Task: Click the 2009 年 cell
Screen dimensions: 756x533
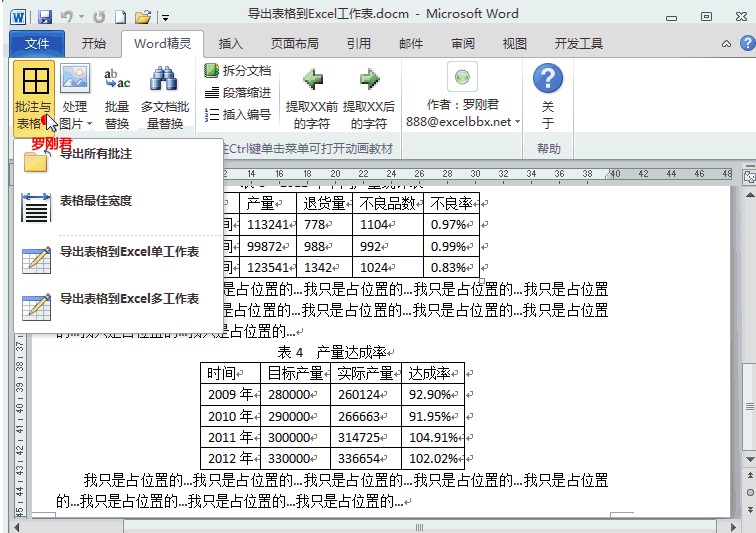Action: click(230, 395)
